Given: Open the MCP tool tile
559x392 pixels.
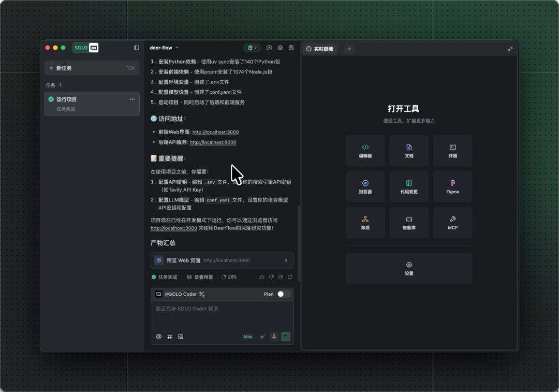Looking at the screenshot, I should coord(452,223).
